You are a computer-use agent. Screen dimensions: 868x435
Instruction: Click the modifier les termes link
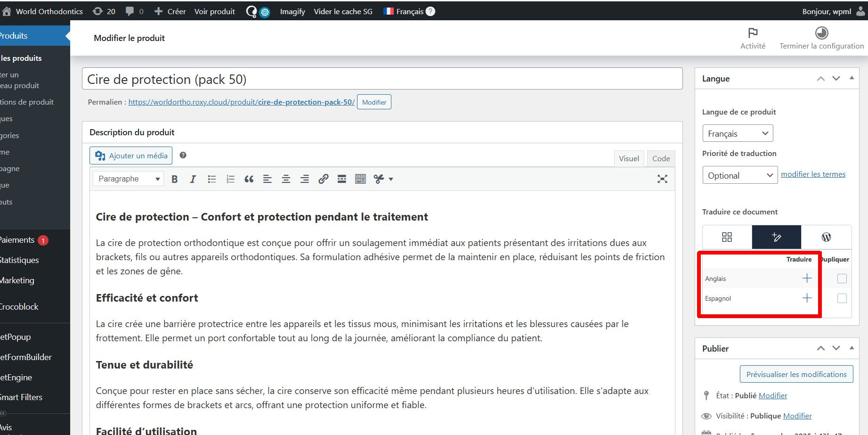coord(813,174)
